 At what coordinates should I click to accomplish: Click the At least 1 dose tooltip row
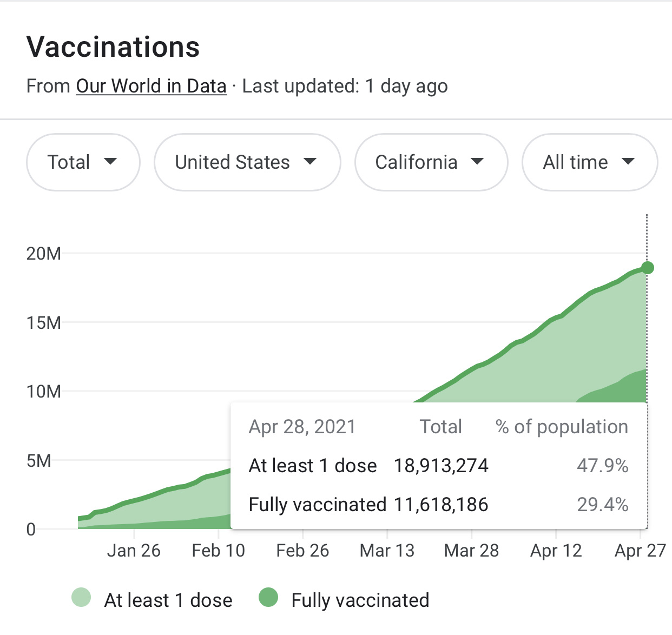click(x=438, y=466)
